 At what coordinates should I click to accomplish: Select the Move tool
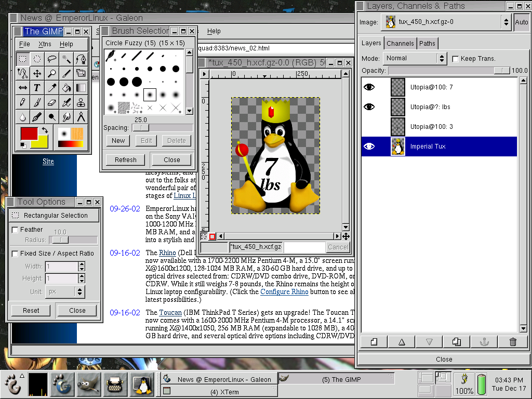point(37,73)
